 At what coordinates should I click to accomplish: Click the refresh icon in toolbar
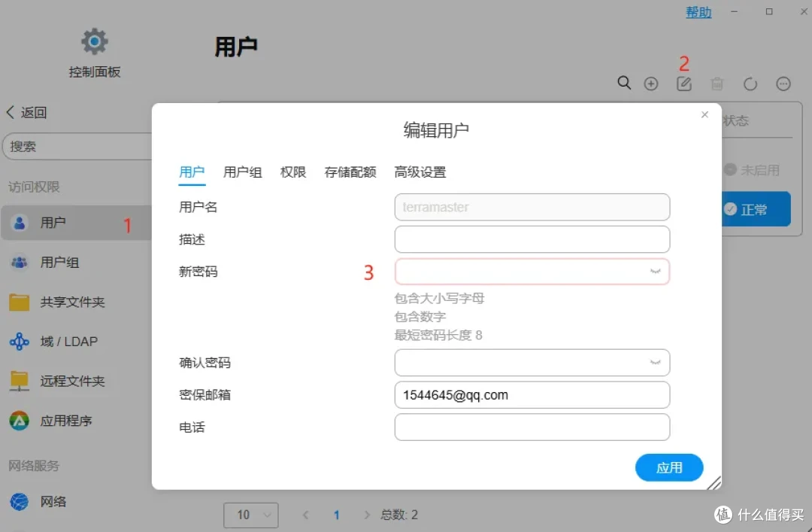coord(750,84)
